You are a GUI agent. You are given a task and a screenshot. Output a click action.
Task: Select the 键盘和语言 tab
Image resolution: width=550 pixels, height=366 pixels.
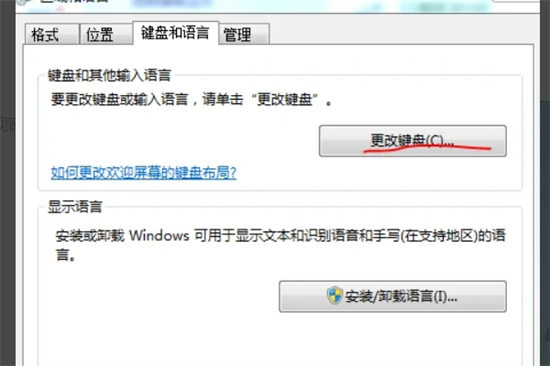pyautogui.click(x=175, y=33)
